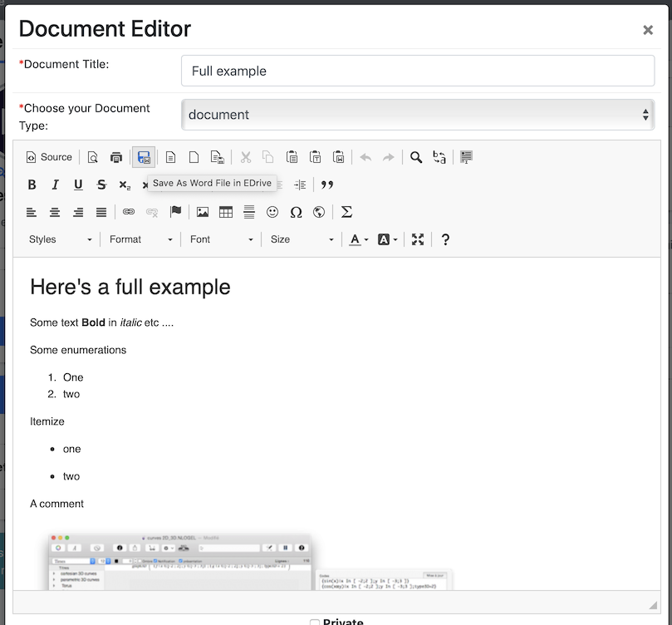The image size is (672, 625).
Task: Click the Undo arrow
Action: point(365,157)
